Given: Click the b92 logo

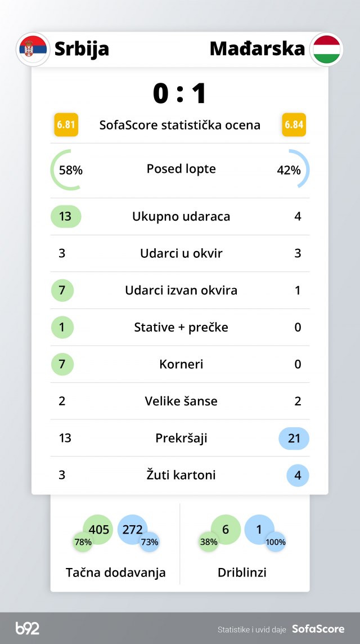Looking at the screenshot, I should point(28,628).
